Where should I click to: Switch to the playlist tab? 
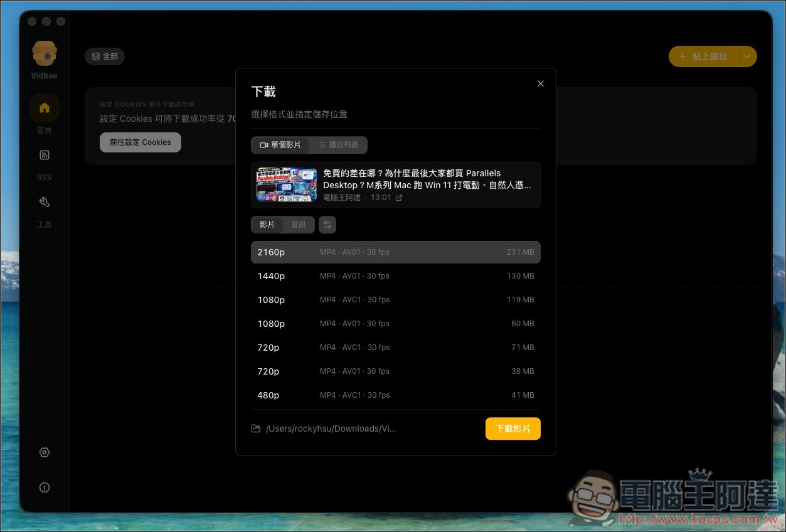click(338, 145)
